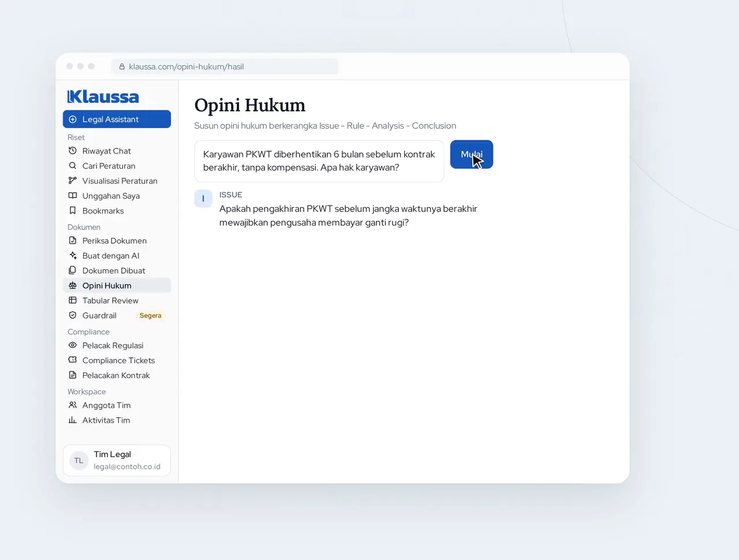Start the legal opinion with Mulai
739x560 pixels.
pos(472,155)
